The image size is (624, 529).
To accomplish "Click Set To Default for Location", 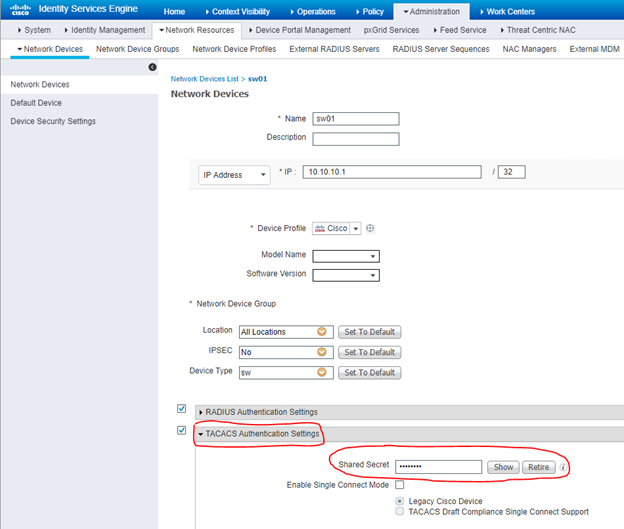I will pos(369,332).
